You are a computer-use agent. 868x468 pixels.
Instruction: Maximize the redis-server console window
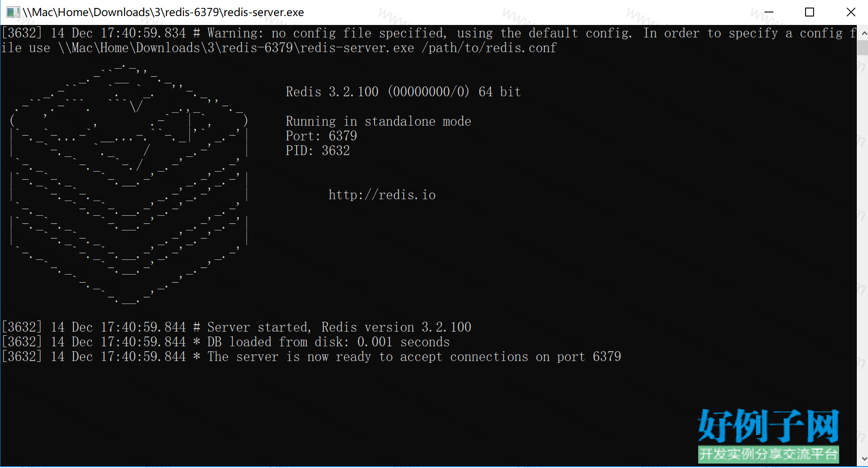810,12
